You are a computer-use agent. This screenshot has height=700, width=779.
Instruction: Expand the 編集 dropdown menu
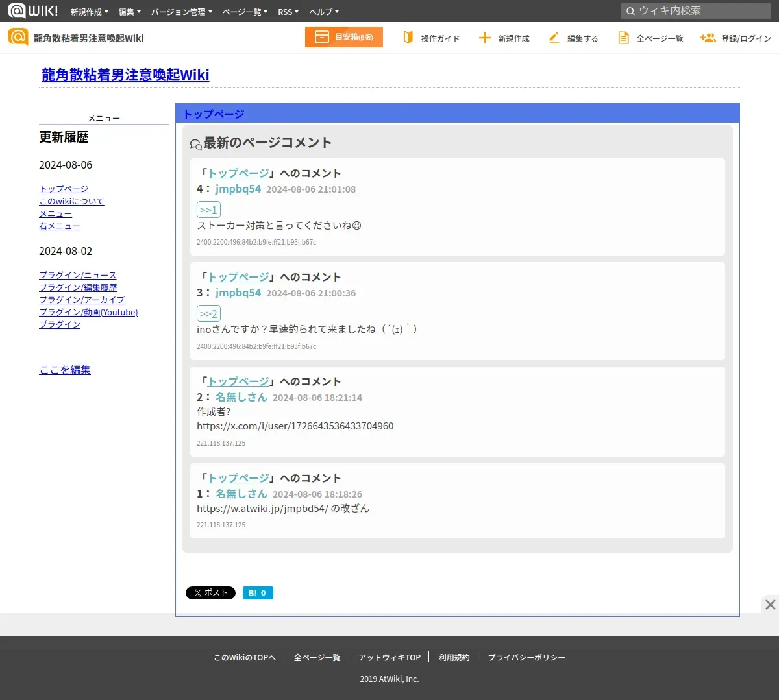130,12
